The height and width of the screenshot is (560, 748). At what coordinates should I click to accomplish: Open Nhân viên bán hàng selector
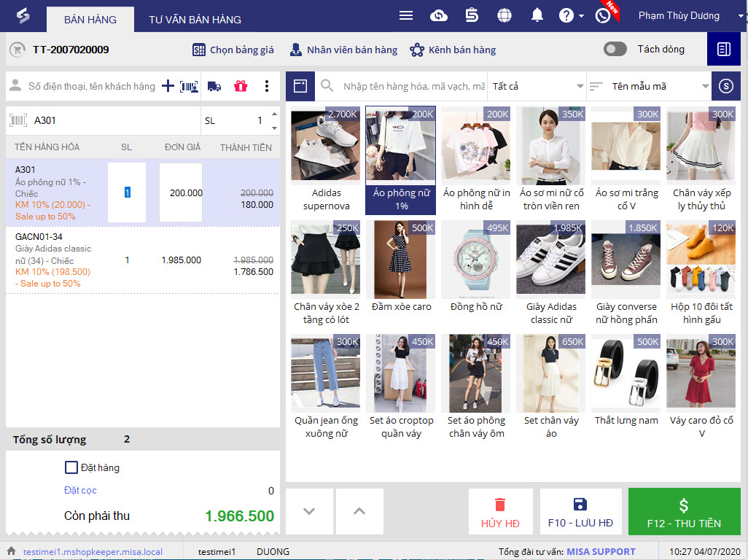tap(343, 50)
